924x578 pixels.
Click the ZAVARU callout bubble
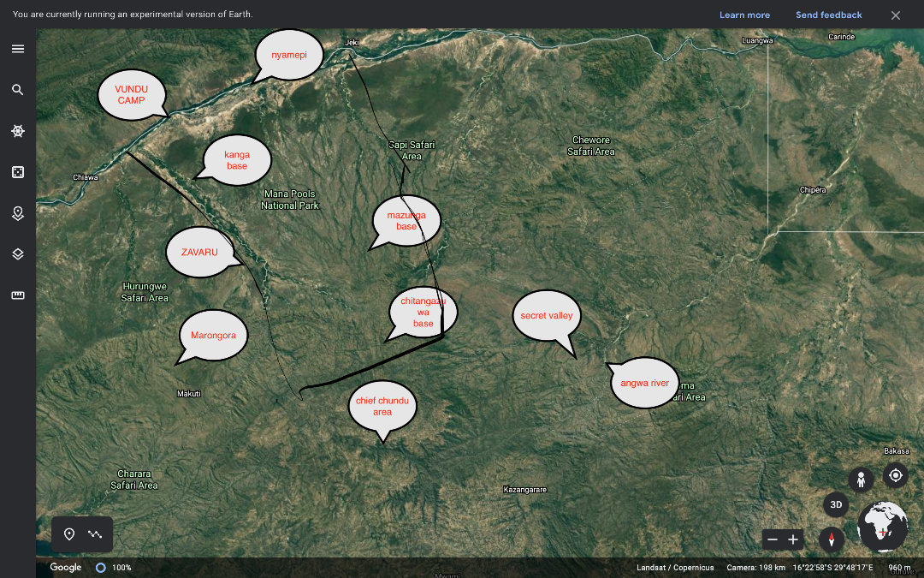click(199, 252)
